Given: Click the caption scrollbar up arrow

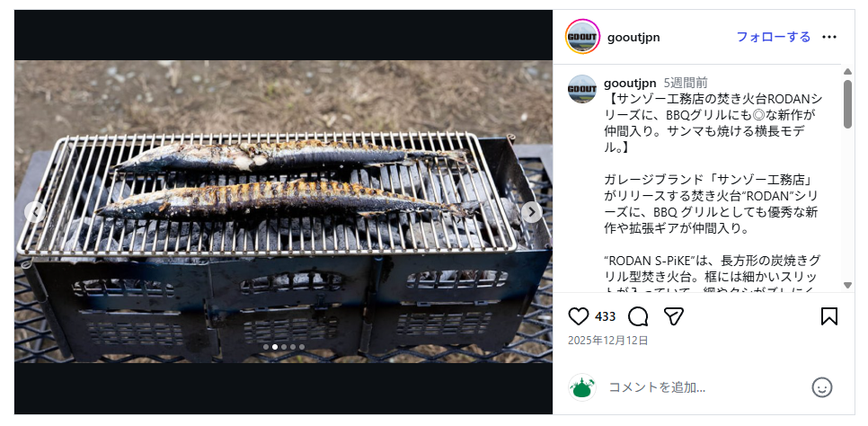Looking at the screenshot, I should (846, 71).
